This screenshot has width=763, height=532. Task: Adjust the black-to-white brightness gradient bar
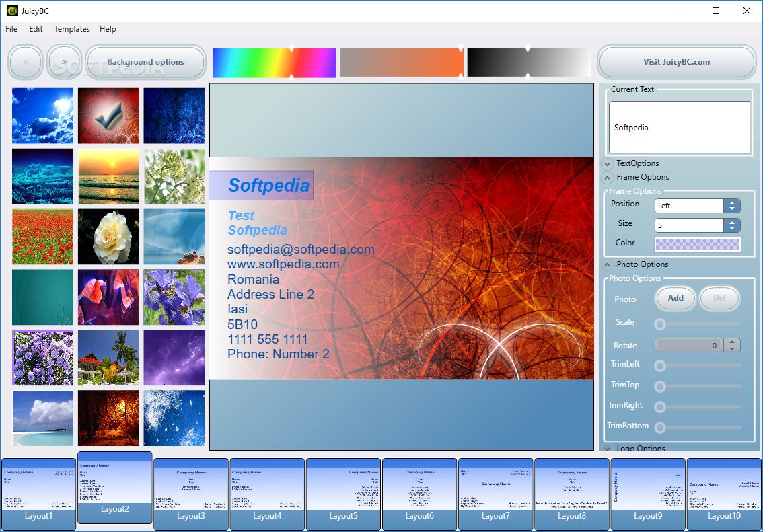pyautogui.click(x=528, y=63)
